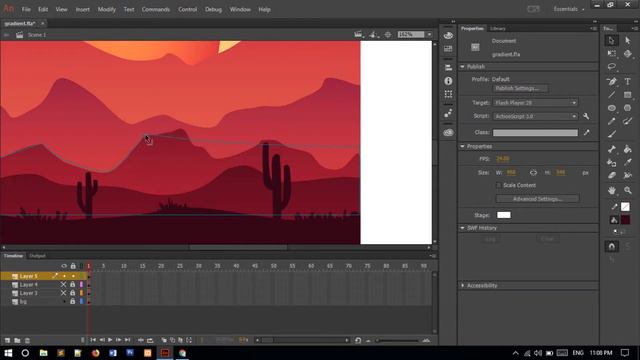Screen dimensions: 640x360
Task: Click the New Layer icon
Action: [7, 340]
